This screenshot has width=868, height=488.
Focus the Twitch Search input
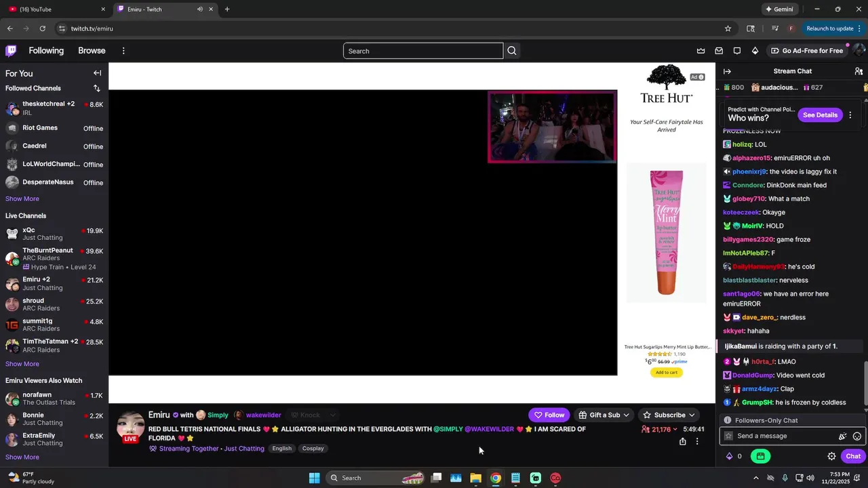423,51
